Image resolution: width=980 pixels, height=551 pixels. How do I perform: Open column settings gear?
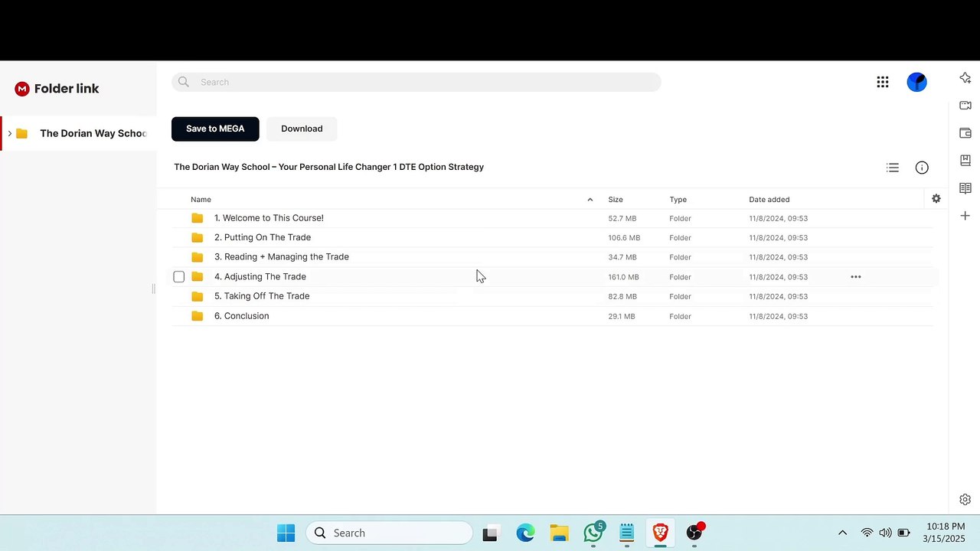coord(936,199)
